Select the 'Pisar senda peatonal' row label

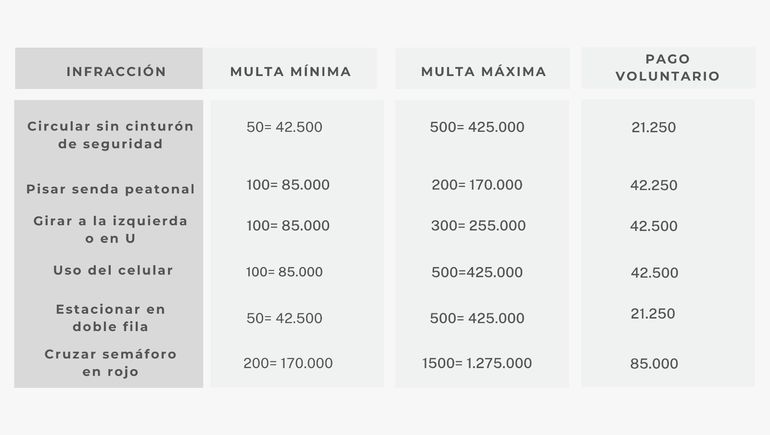tap(110, 189)
